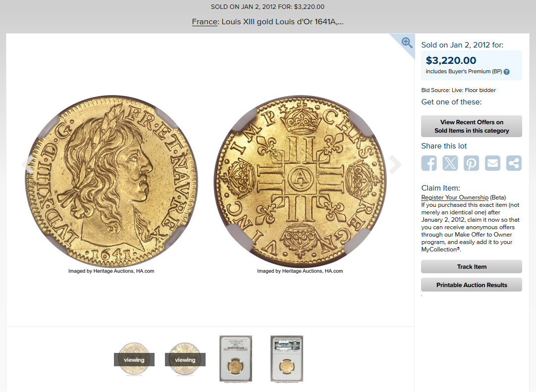Click the Track Item button
The width and height of the screenshot is (536, 392).
point(472,267)
